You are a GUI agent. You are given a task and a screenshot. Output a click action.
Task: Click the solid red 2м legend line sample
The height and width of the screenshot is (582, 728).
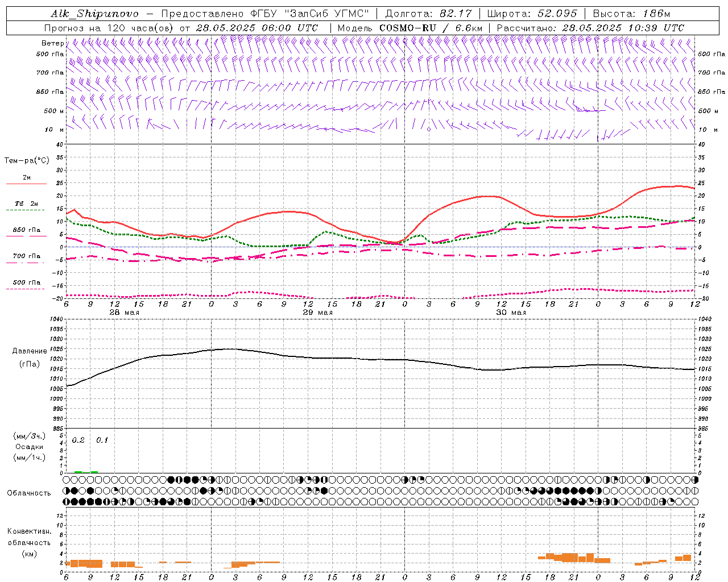[26, 184]
